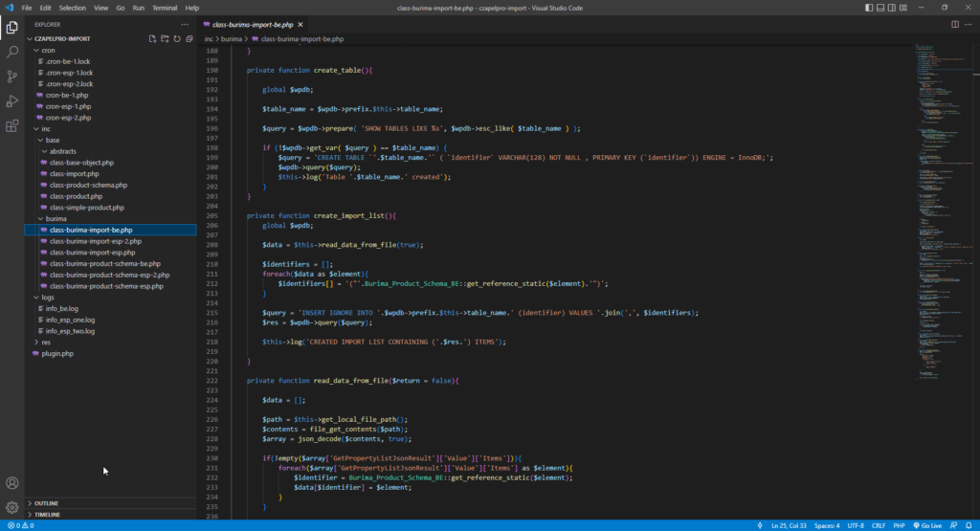Click the New File icon in Explorer
This screenshot has width=980, height=531.
(x=152, y=38)
